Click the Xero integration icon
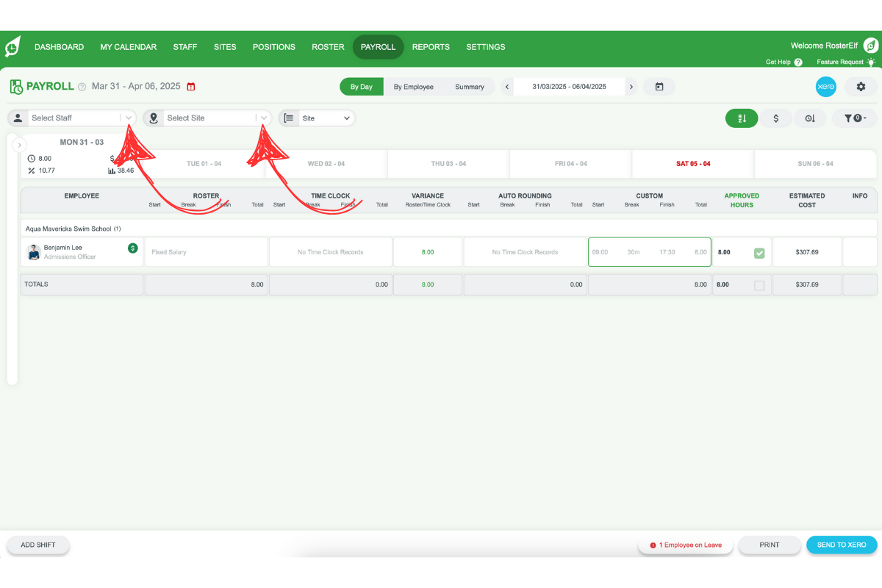882x588 pixels. tap(826, 86)
